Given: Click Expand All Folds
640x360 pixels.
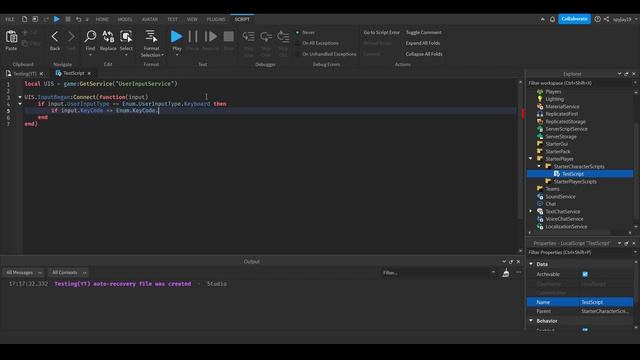Looking at the screenshot, I should point(423,43).
